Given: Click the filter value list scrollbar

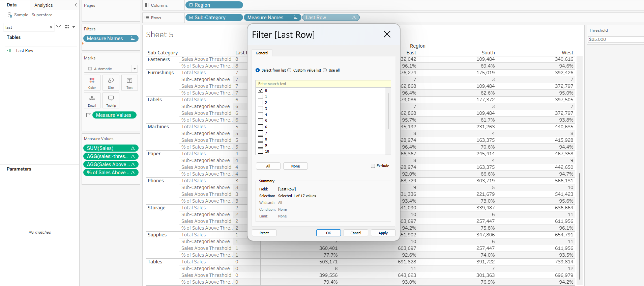Looking at the screenshot, I should click(388, 111).
